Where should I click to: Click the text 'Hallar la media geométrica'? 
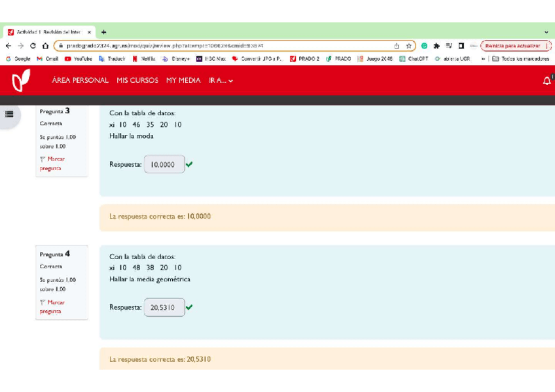point(150,279)
